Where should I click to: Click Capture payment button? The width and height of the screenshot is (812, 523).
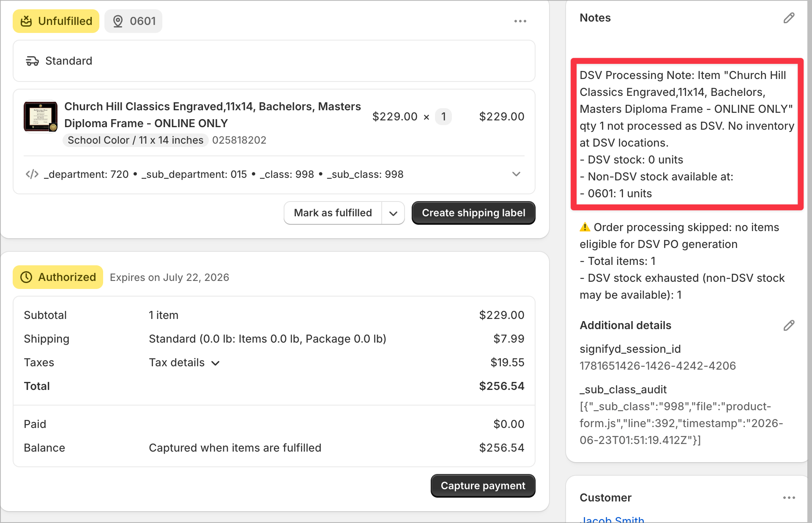483,486
